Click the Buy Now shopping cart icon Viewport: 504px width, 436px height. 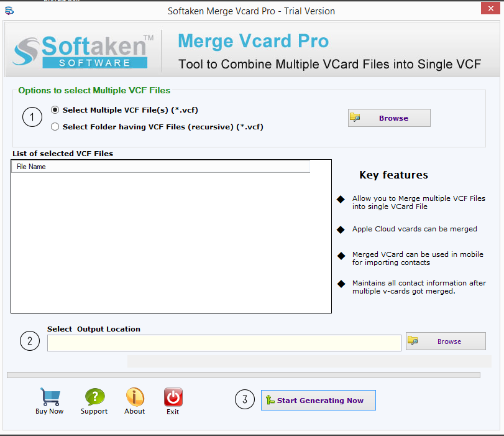(50, 396)
